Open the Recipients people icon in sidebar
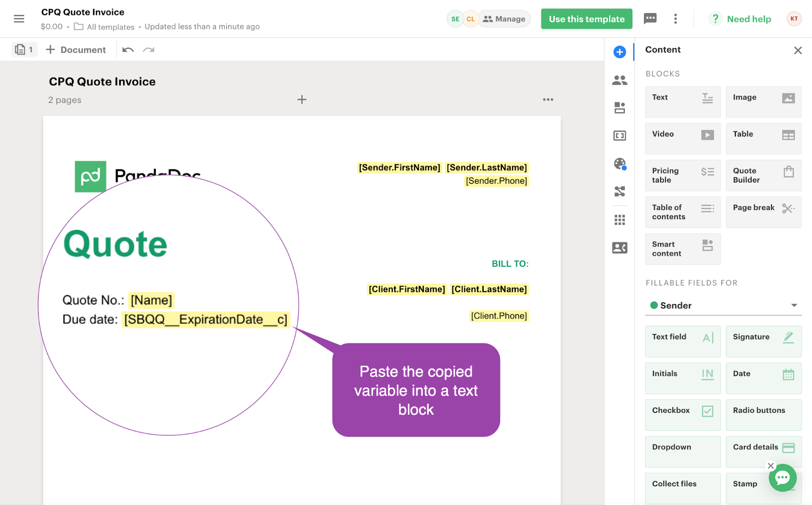Viewport: 812px width, 505px height. 620,80
